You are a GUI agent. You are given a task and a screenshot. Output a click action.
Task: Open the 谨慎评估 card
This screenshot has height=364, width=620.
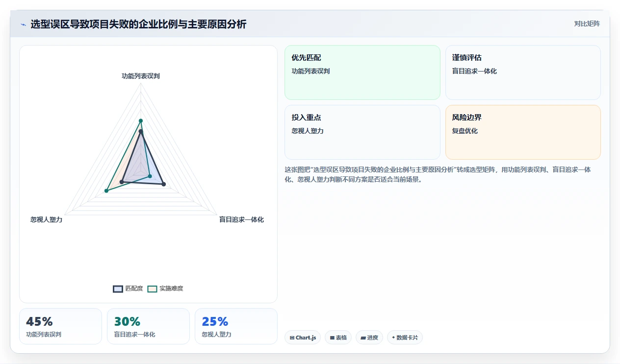click(523, 73)
